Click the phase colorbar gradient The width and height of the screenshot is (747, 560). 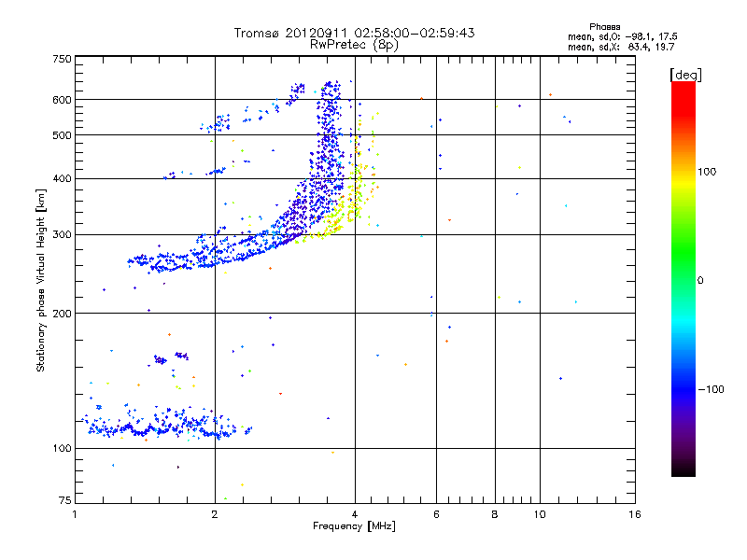point(684,278)
